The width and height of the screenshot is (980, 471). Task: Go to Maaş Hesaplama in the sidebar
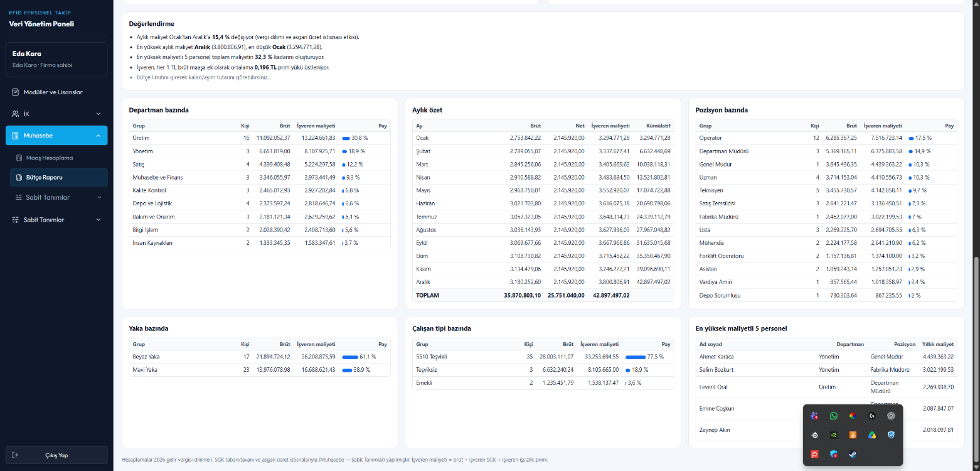pos(59,158)
